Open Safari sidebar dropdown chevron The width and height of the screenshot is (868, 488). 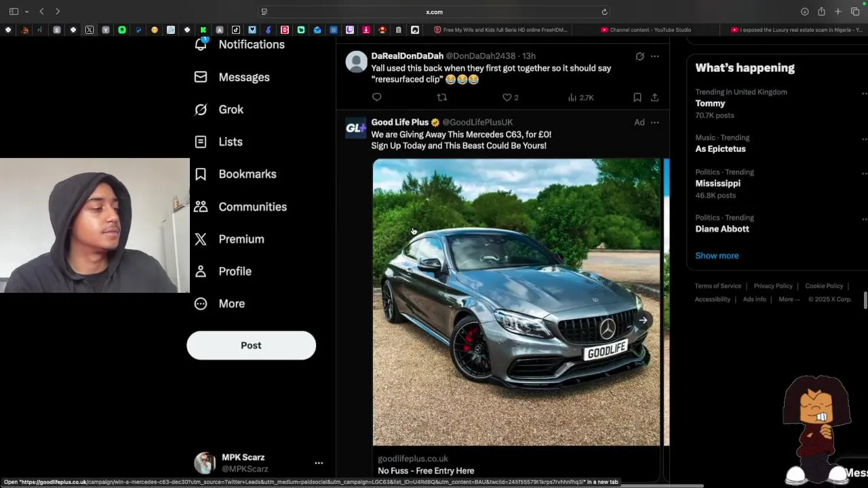pyautogui.click(x=26, y=12)
